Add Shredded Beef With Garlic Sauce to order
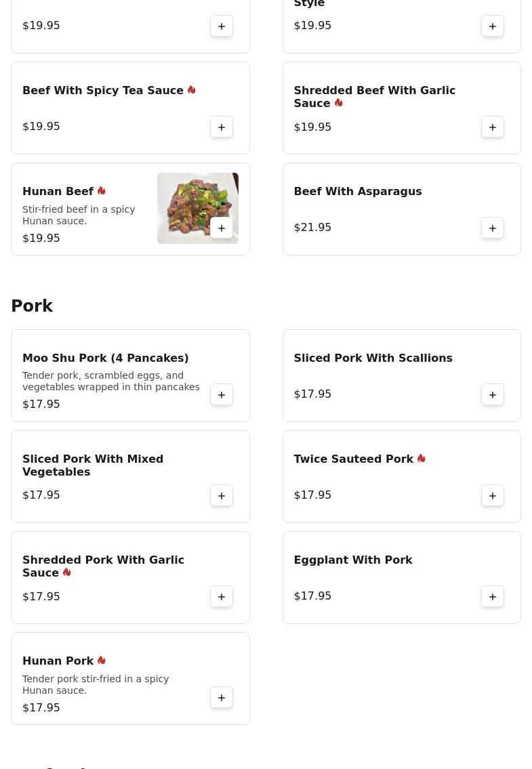Image resolution: width=532 pixels, height=769 pixels. 493,127
